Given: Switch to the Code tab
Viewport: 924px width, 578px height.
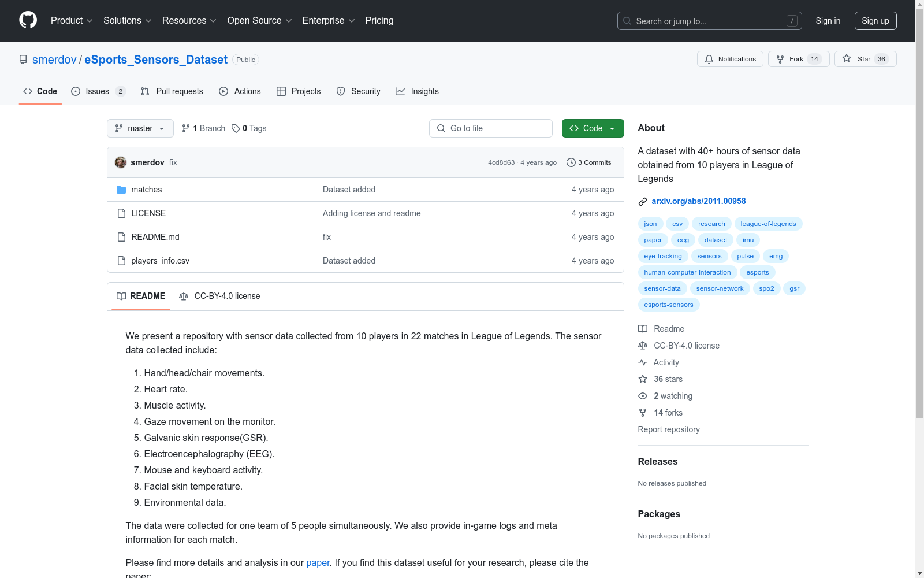Looking at the screenshot, I should pos(40,91).
